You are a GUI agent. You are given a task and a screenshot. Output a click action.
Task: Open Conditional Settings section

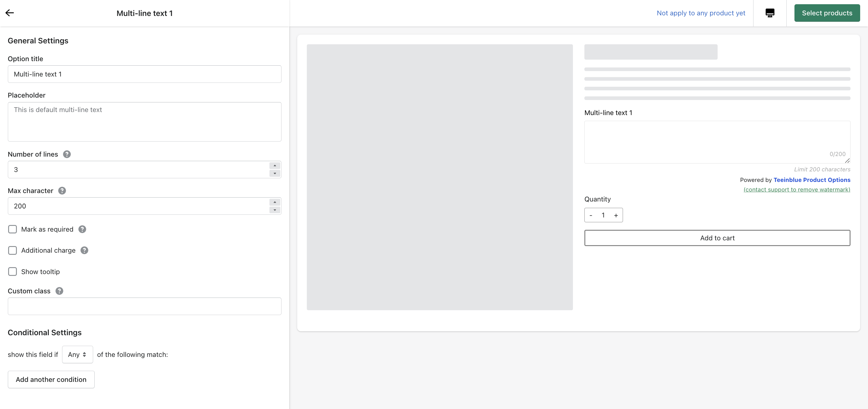coord(45,332)
